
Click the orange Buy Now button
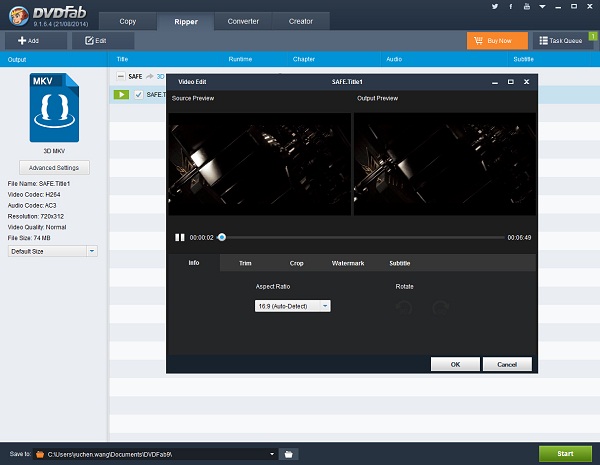(497, 41)
